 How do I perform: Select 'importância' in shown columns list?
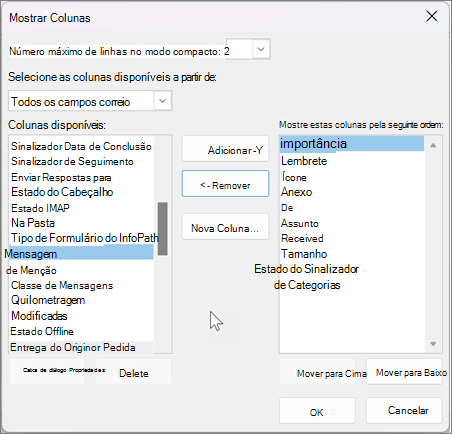click(x=352, y=144)
